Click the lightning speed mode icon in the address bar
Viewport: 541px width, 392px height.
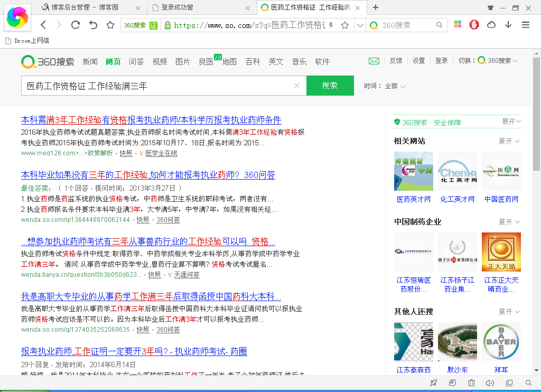point(331,25)
